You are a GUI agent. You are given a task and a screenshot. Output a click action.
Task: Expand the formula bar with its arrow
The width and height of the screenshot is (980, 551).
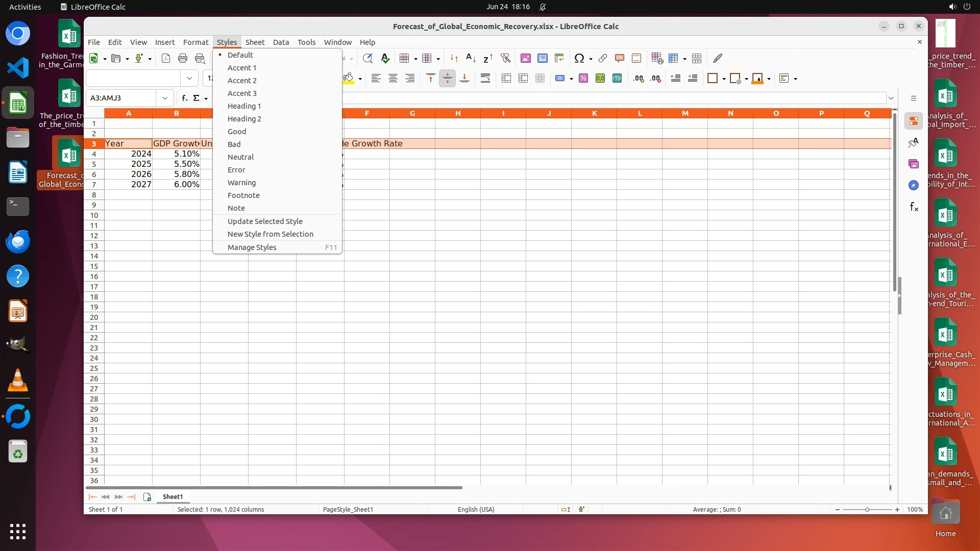(891, 98)
